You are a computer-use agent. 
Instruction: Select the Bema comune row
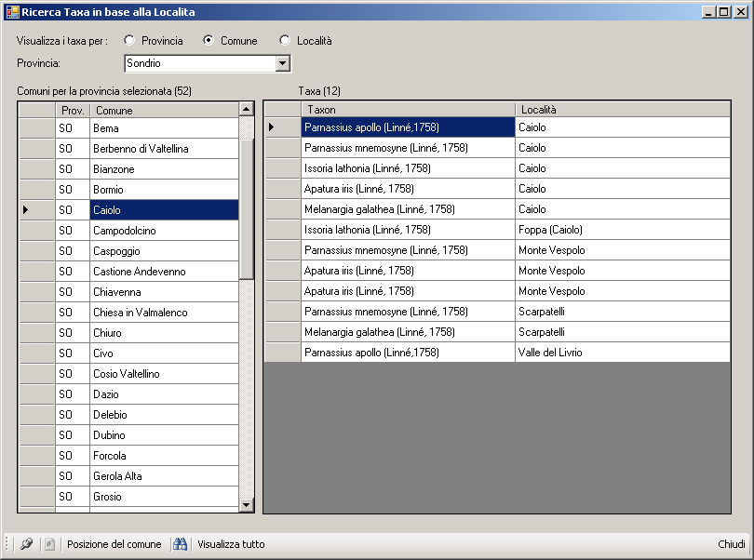(x=164, y=128)
